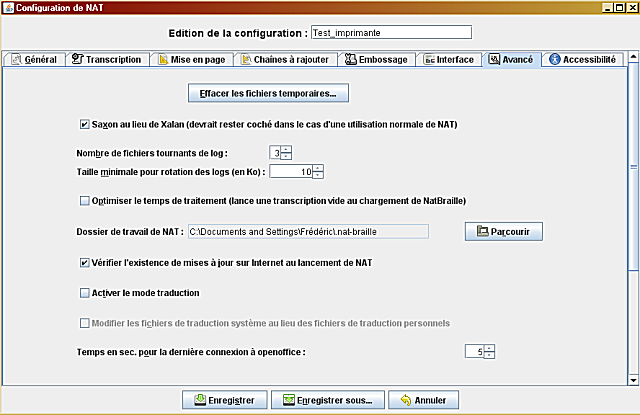Viewport: 640px width, 415px height.
Task: Click the Temps en sec. openoffice label
Action: point(191,352)
